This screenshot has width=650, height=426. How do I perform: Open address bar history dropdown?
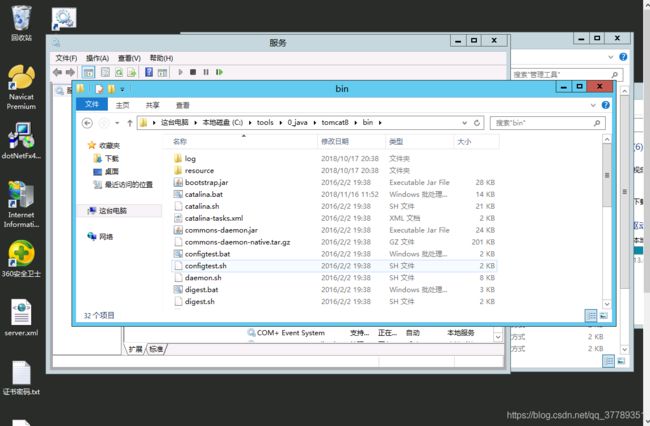(x=464, y=123)
